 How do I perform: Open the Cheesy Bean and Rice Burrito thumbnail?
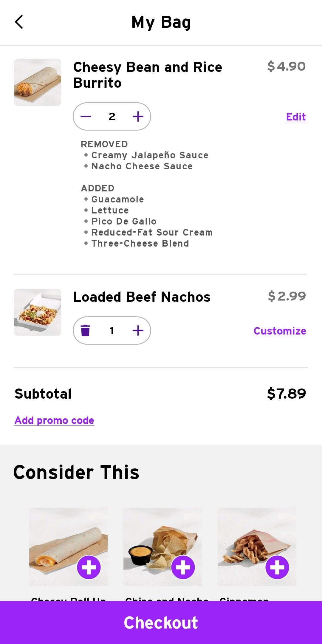click(x=38, y=82)
